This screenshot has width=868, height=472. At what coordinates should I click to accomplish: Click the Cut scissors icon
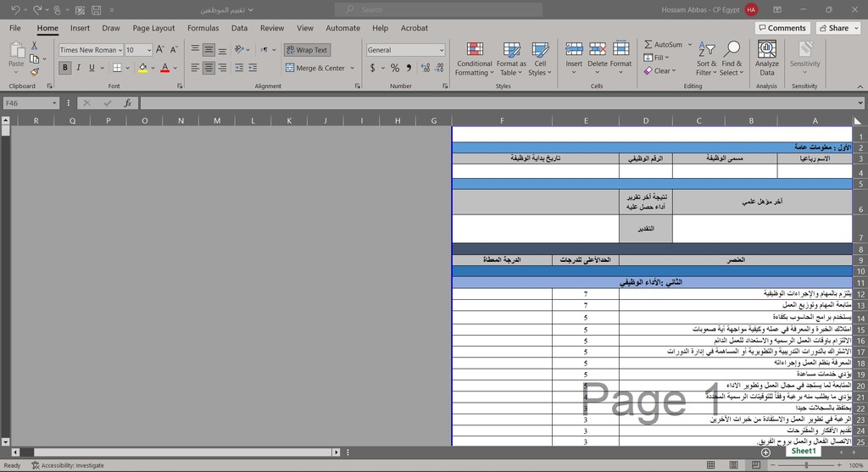pos(34,46)
